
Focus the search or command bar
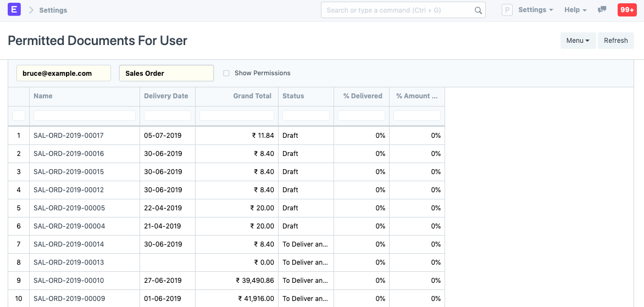(x=398, y=10)
